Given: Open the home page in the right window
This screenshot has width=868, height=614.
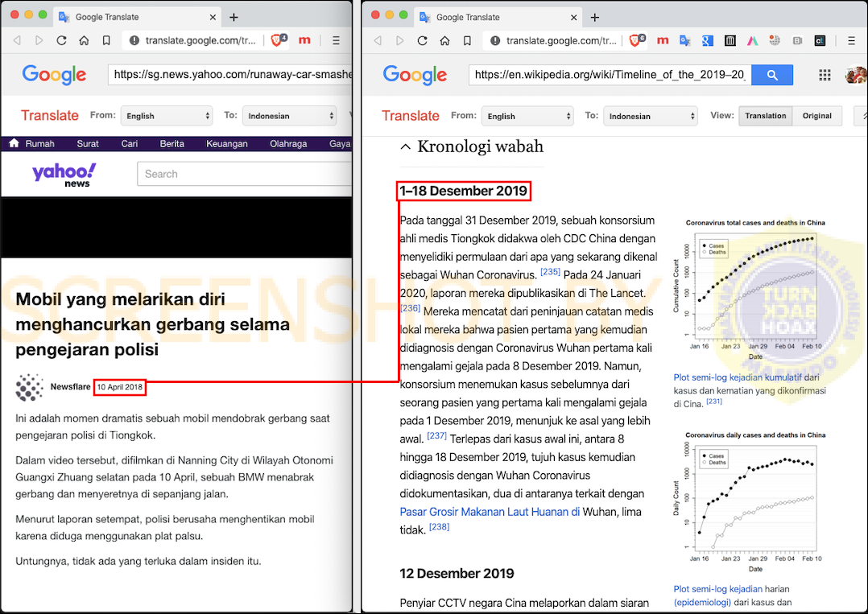Looking at the screenshot, I should 445,40.
